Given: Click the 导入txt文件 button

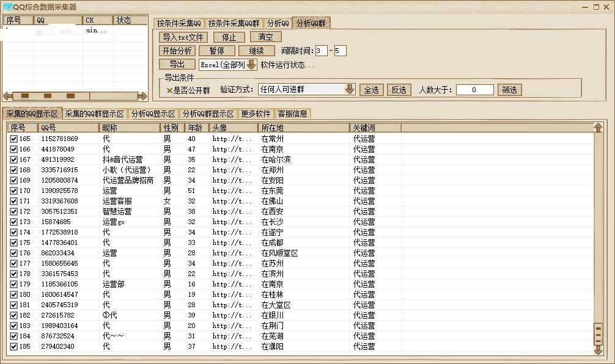Looking at the screenshot, I should click(183, 37).
